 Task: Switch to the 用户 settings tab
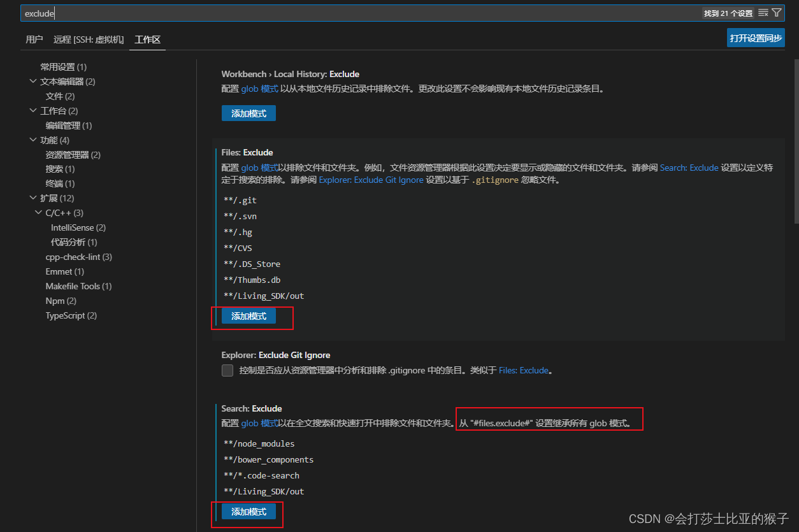click(x=34, y=39)
